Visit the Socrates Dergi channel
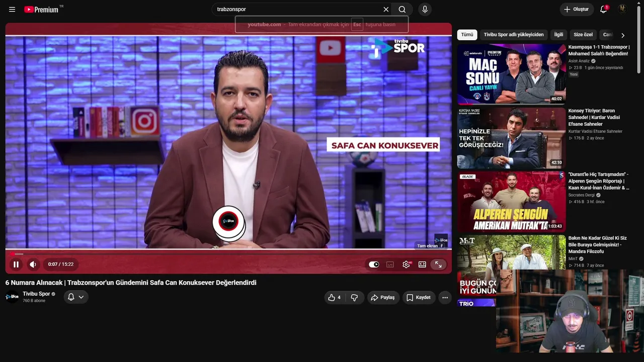 coord(582,195)
